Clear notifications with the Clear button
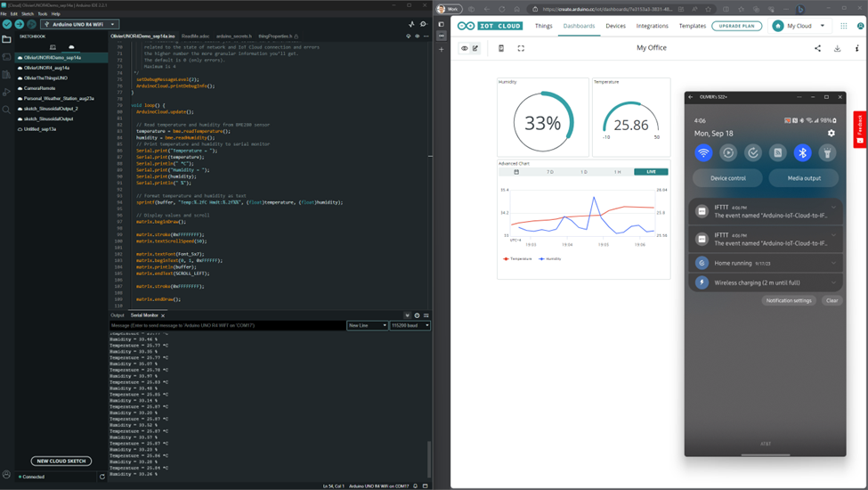868x490 pixels. (x=832, y=300)
